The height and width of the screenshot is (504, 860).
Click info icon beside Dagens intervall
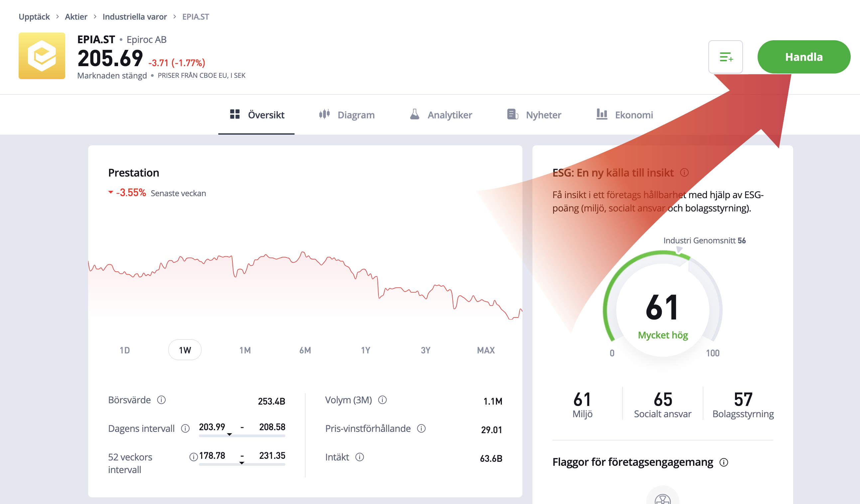click(185, 428)
